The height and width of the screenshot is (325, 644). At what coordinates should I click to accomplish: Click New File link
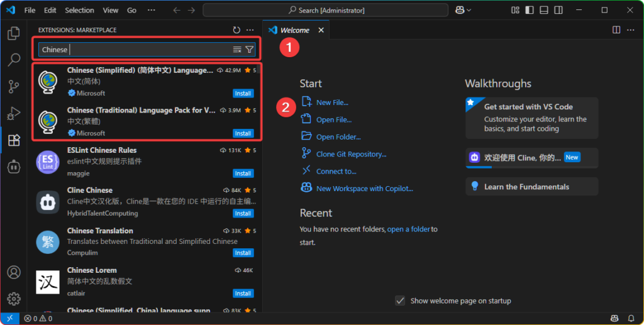click(x=332, y=102)
